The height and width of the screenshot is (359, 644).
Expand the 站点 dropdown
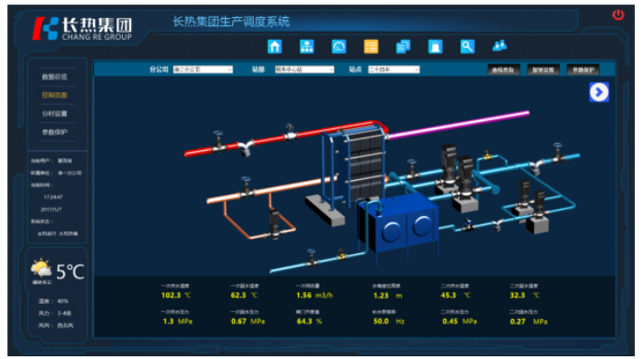[x=394, y=70]
